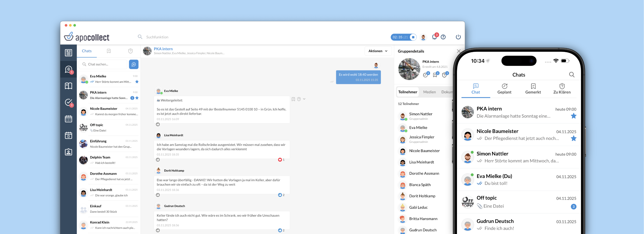This screenshot has height=234, width=644.
Task: Open the book icon in sidebar
Action: point(68,86)
